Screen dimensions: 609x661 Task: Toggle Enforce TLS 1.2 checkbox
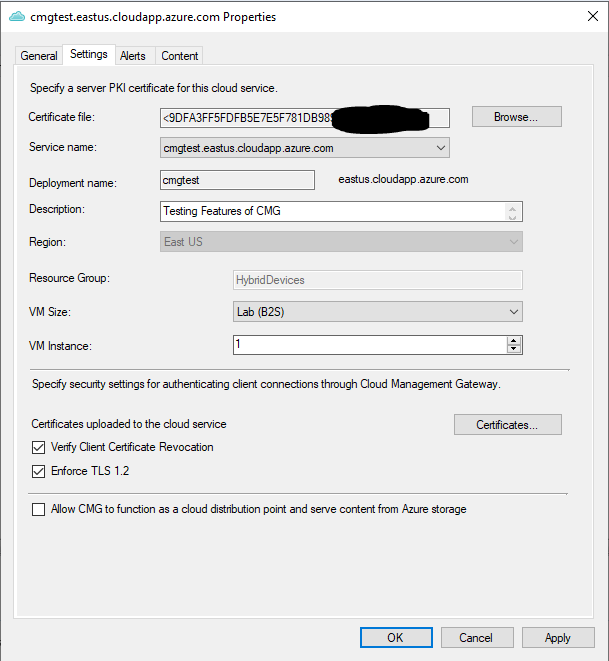pos(38,471)
